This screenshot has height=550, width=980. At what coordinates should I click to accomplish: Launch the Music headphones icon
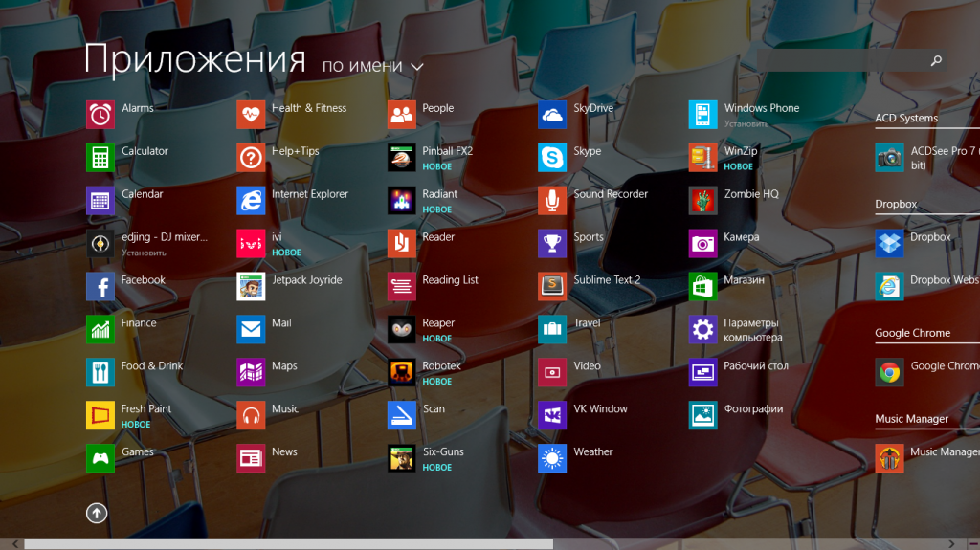point(251,416)
